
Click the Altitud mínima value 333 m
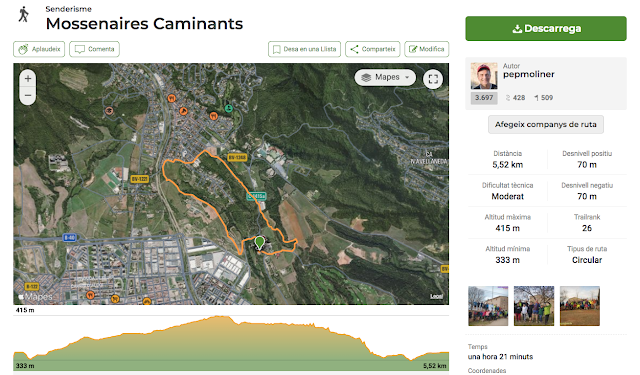coord(507,260)
